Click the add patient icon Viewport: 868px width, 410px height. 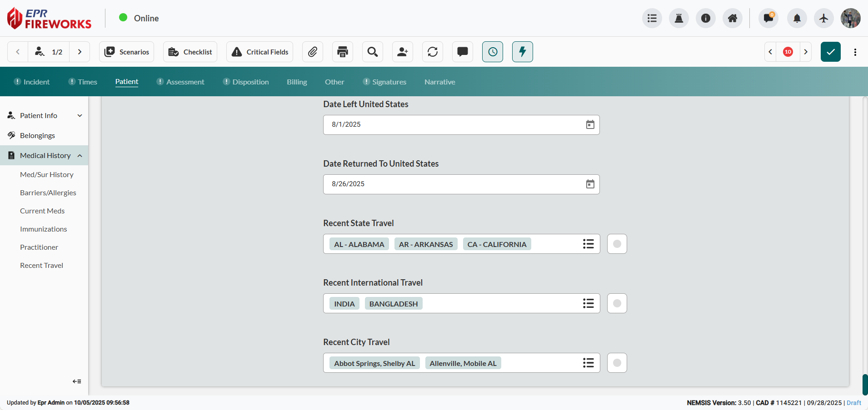point(403,52)
